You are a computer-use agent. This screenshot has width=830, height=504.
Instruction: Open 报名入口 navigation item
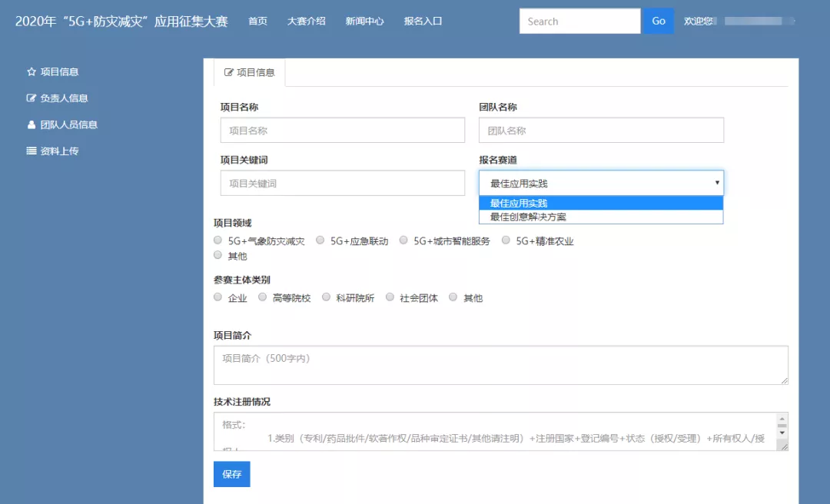click(x=423, y=22)
